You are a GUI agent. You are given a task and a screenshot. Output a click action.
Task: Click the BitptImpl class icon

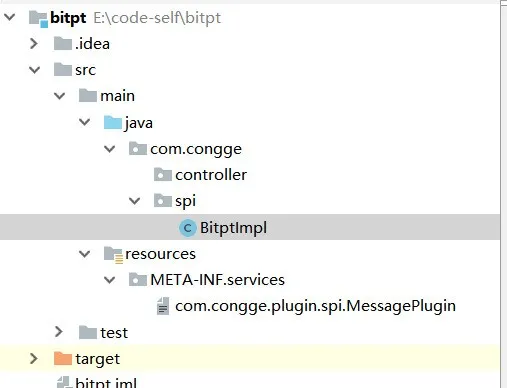tap(187, 228)
